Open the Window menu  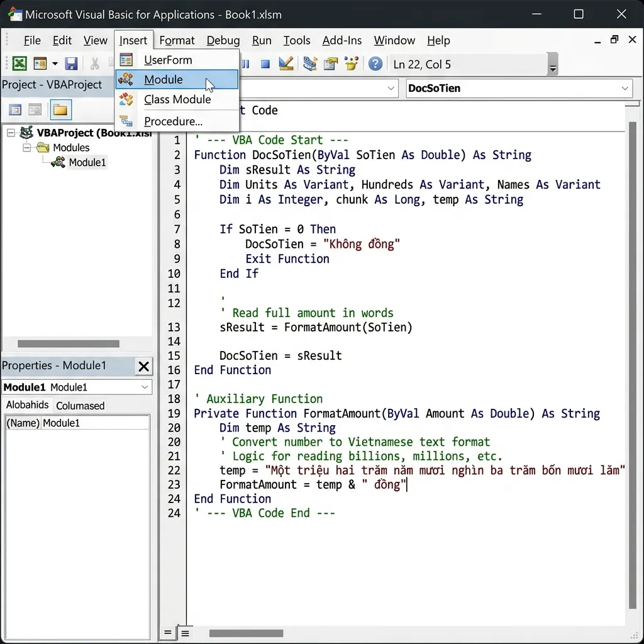click(394, 40)
